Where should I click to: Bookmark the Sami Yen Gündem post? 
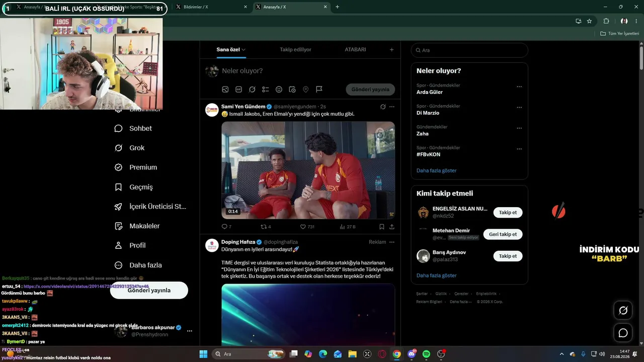click(382, 227)
